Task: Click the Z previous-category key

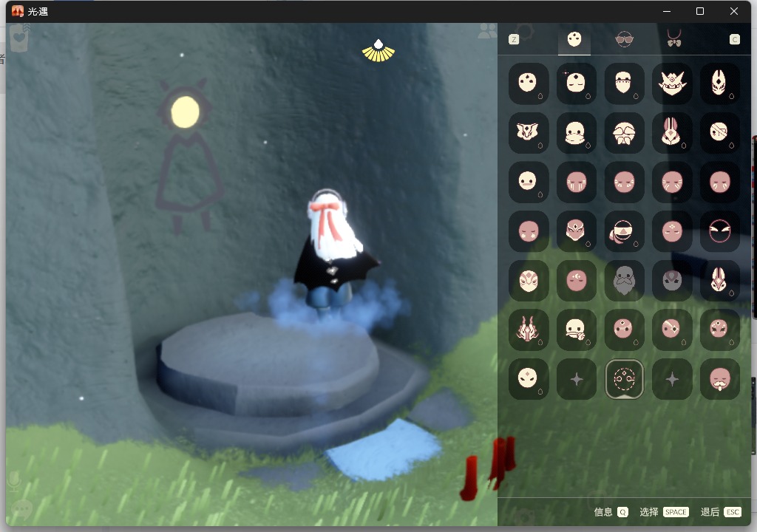Action: tap(515, 40)
